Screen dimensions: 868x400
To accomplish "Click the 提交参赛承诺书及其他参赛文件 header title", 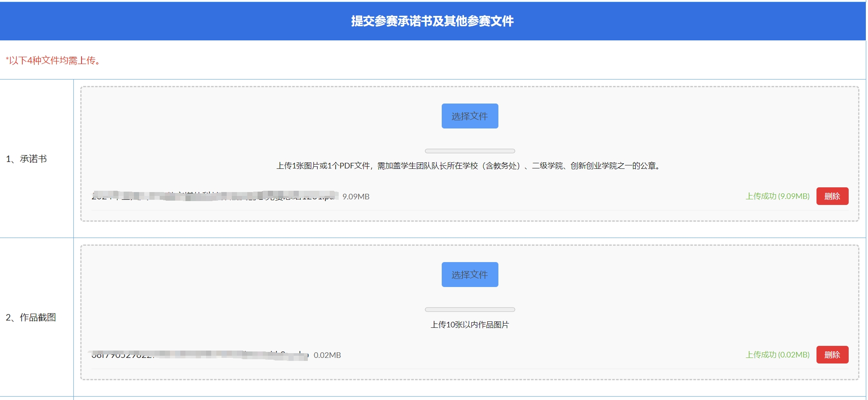I will coord(432,21).
